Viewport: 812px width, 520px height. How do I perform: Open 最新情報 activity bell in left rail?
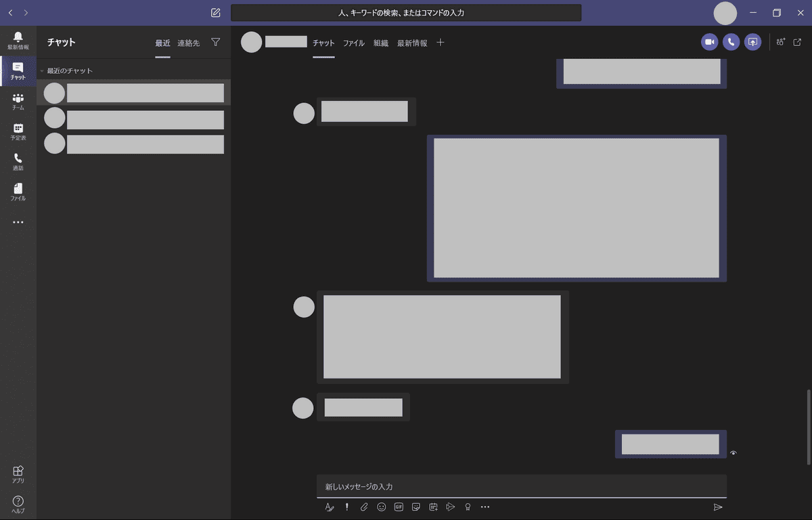click(x=18, y=41)
